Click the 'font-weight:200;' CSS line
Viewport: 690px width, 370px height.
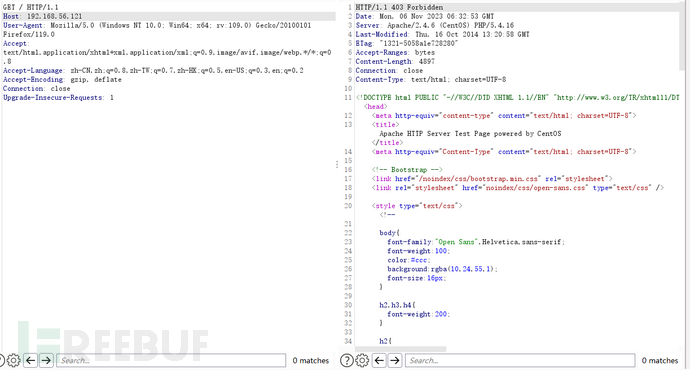(418, 314)
